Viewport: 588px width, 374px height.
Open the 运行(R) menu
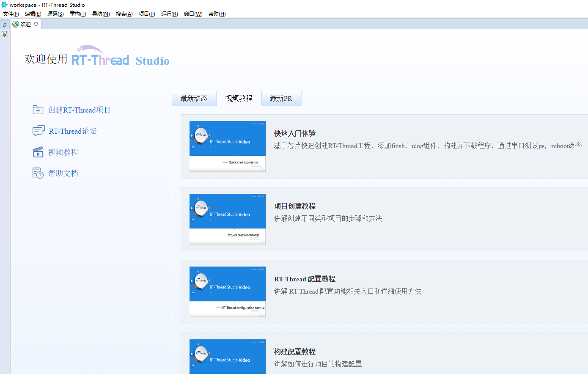[169, 14]
